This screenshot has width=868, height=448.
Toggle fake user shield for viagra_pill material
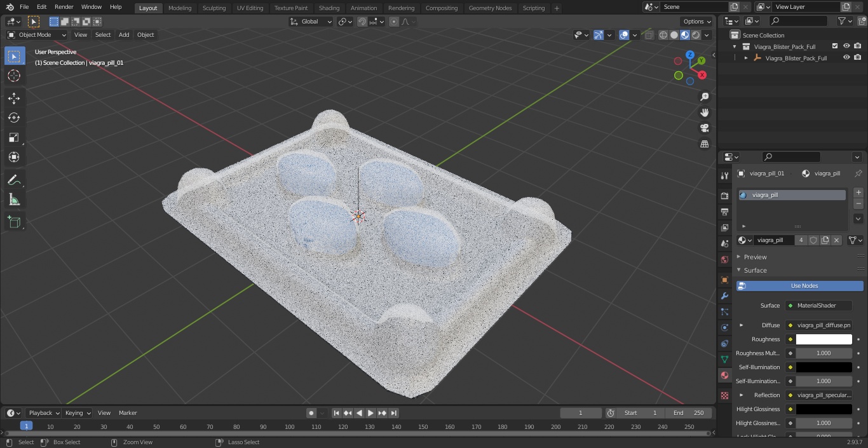813,240
